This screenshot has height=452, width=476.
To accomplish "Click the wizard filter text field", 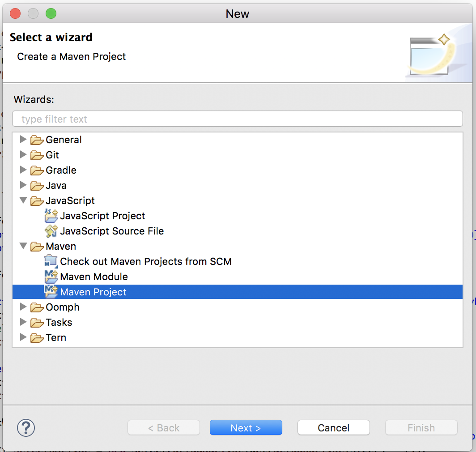I will (x=237, y=118).
